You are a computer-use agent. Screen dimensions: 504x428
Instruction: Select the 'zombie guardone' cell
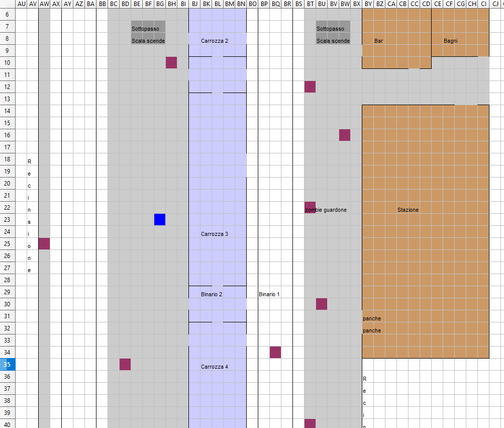[x=326, y=210]
